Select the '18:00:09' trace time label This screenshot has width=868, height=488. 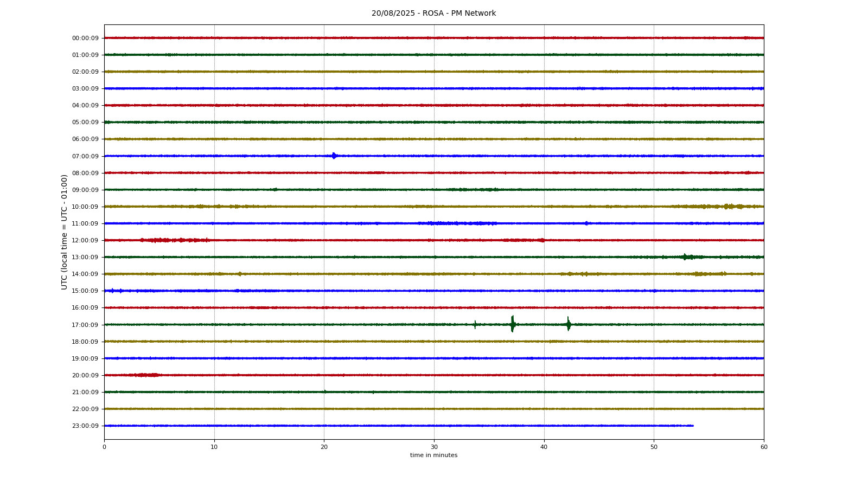(x=85, y=342)
